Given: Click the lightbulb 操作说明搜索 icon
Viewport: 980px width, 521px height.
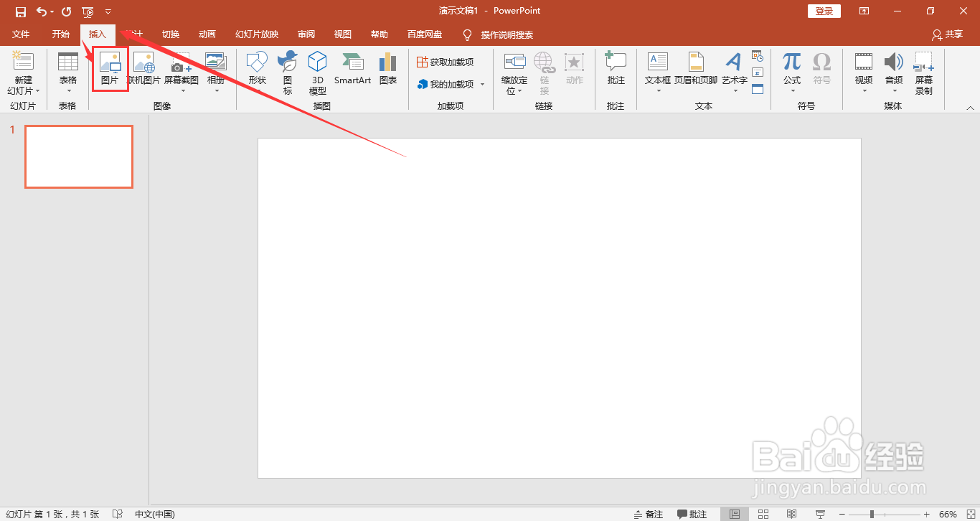Looking at the screenshot, I should 467,34.
